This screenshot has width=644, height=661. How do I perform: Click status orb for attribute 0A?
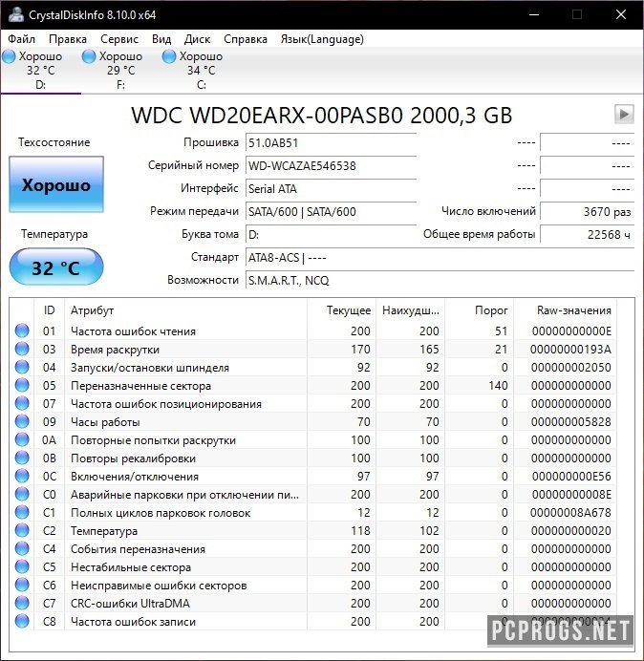[x=22, y=439]
